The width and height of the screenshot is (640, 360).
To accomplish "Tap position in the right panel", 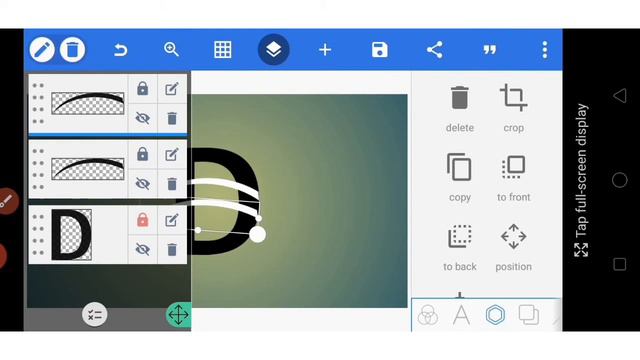I will [513, 247].
